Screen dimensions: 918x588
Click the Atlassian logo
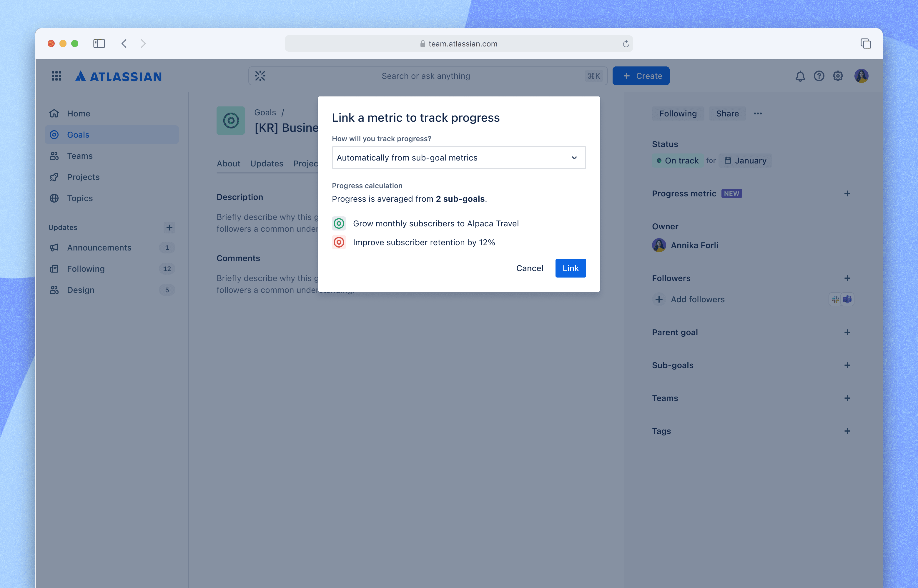[x=118, y=76]
